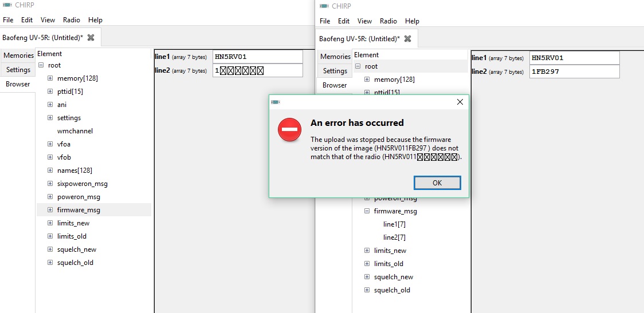Collapse root node in left window
Screen dimensions: 644x313
(41, 65)
